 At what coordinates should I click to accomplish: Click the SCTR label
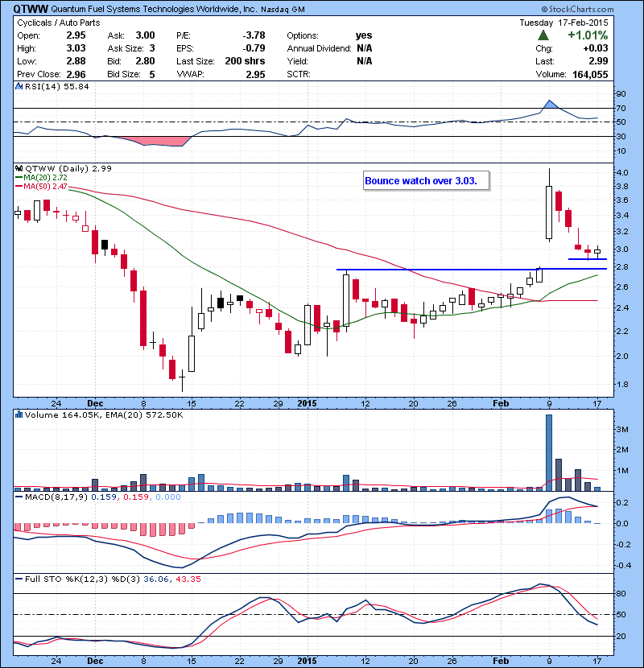[x=299, y=74]
